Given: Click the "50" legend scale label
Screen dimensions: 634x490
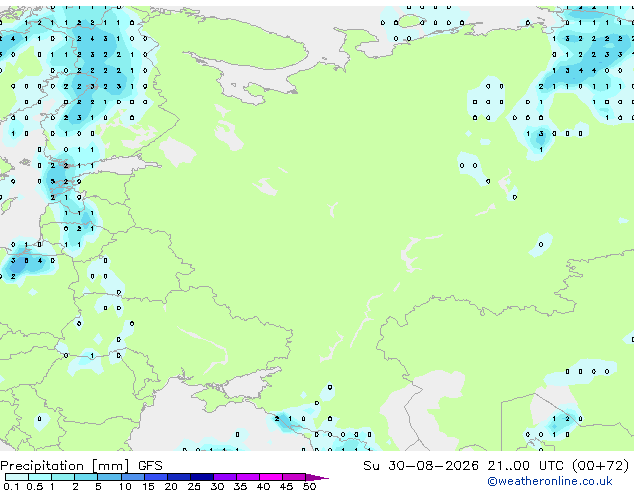Looking at the screenshot, I should pos(309,486).
